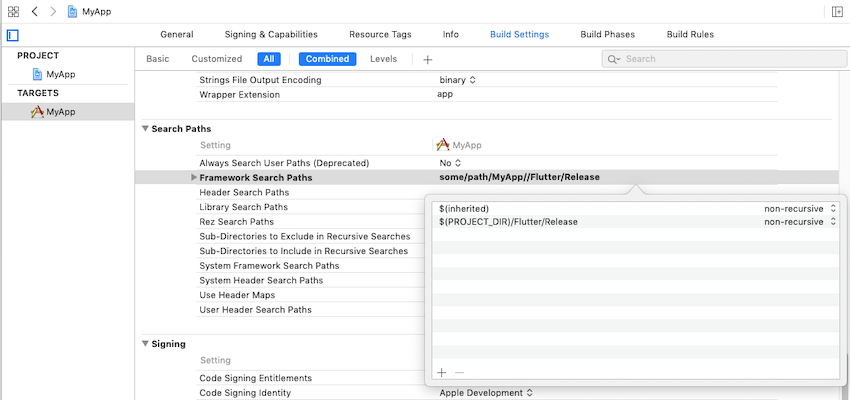Open Strings File Output Encoding binary dropdown
Viewport: 850px width, 400px height.
(x=457, y=80)
